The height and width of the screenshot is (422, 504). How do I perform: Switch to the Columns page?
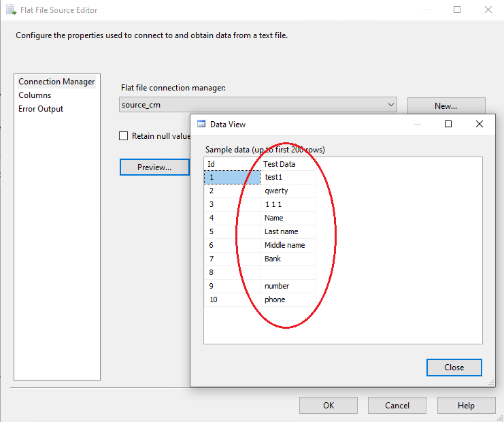tap(35, 95)
